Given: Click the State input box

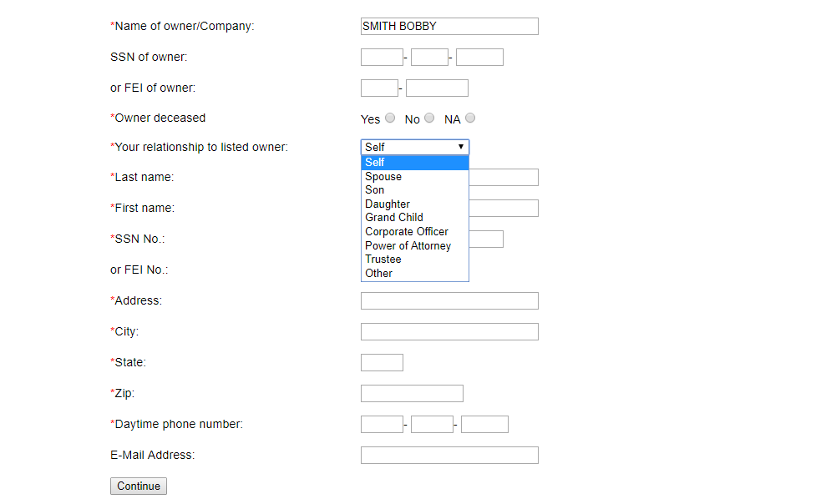Looking at the screenshot, I should [382, 363].
